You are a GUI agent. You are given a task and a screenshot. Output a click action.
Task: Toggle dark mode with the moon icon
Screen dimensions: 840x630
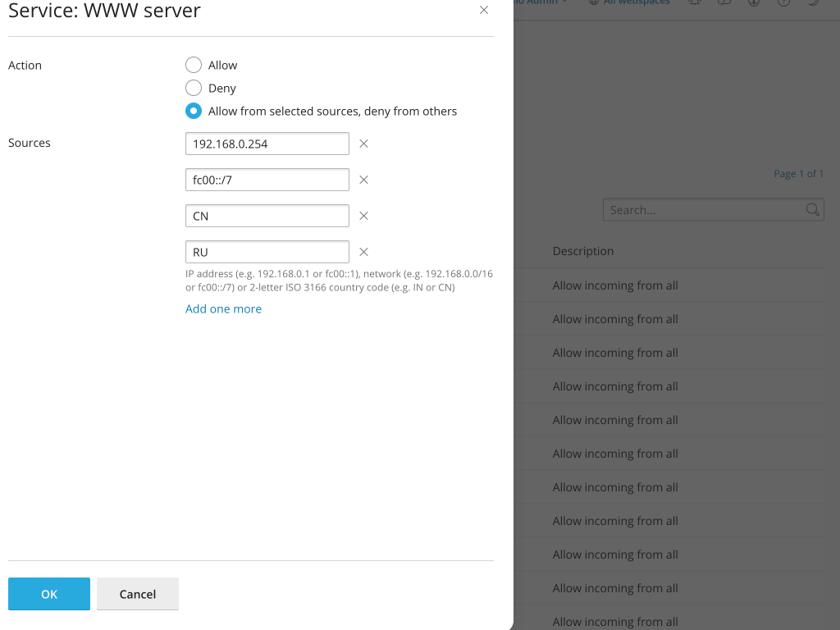(812, 2)
